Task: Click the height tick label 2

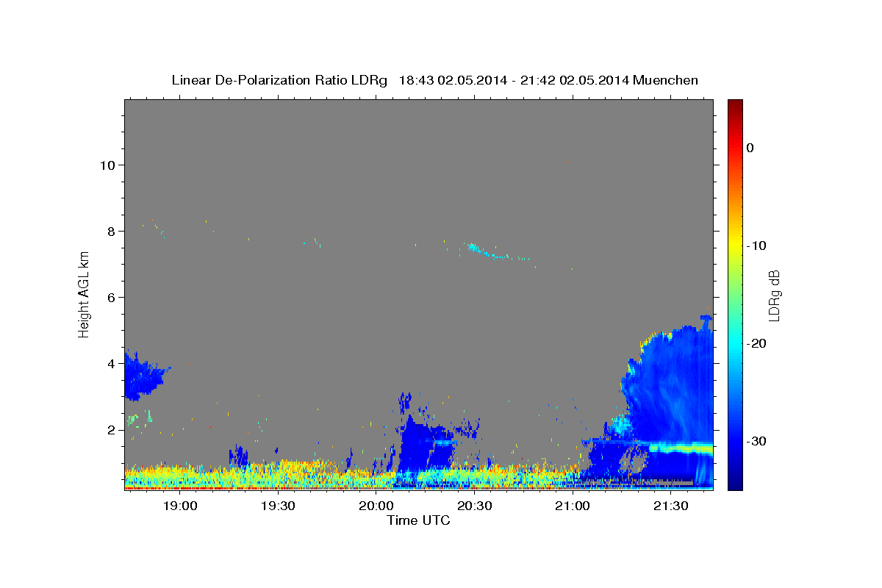Action: pyautogui.click(x=112, y=429)
